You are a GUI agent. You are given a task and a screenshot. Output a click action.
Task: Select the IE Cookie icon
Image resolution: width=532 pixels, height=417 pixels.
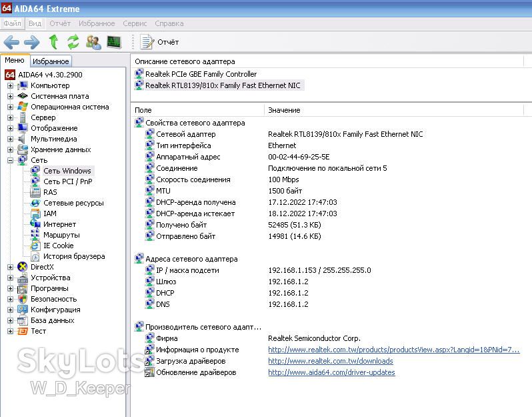[35, 246]
